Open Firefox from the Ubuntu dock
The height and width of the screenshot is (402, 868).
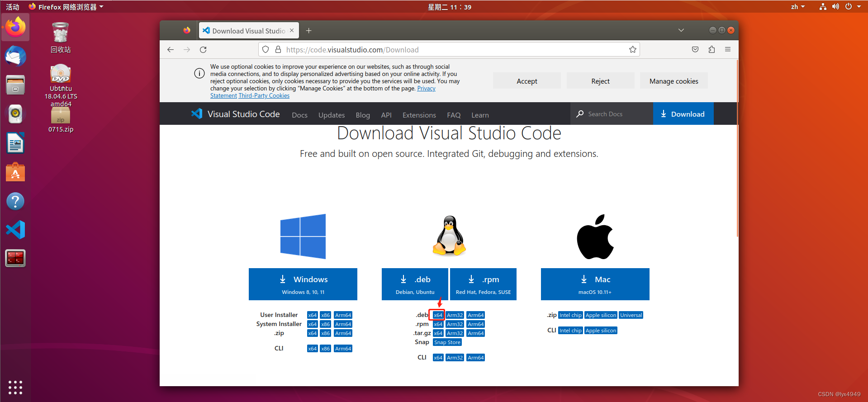15,27
